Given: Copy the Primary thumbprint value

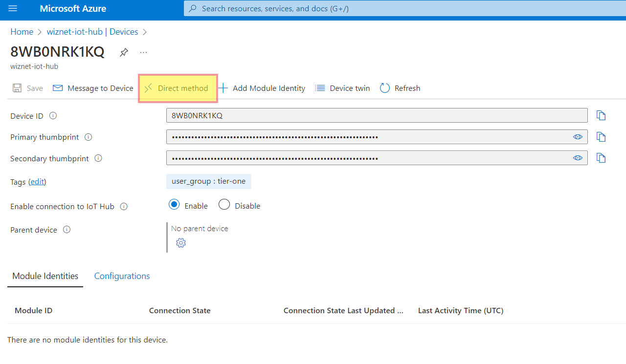Looking at the screenshot, I should [x=601, y=137].
